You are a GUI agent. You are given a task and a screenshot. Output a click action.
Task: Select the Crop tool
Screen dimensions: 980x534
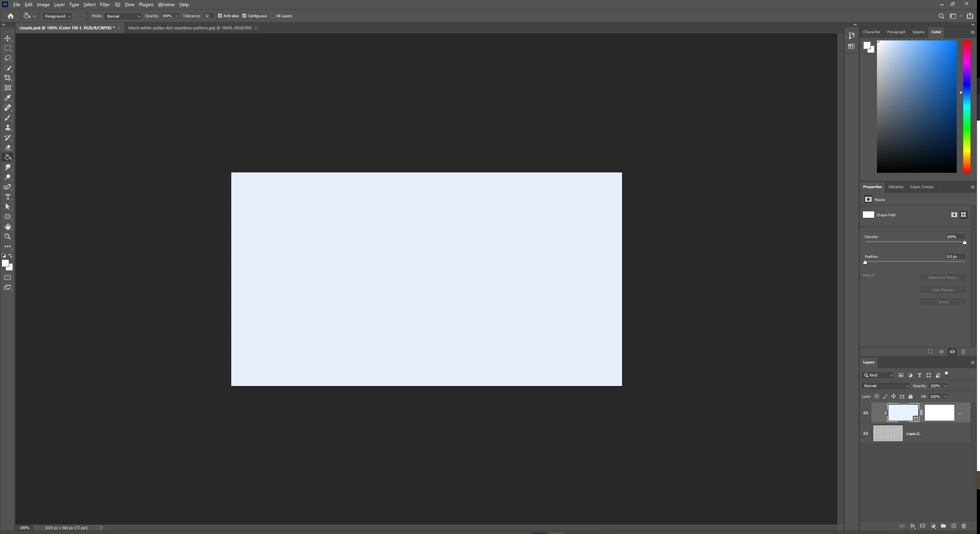coord(8,78)
